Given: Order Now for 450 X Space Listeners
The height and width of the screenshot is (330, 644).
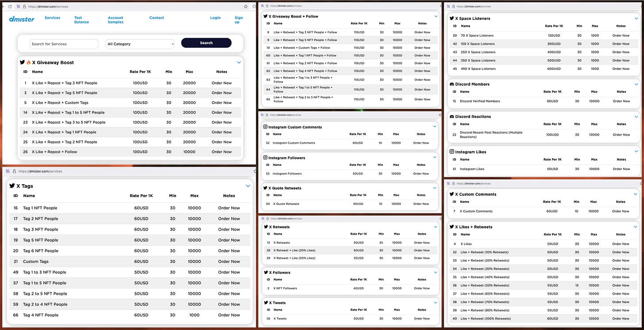Looking at the screenshot, I should coord(621,68).
